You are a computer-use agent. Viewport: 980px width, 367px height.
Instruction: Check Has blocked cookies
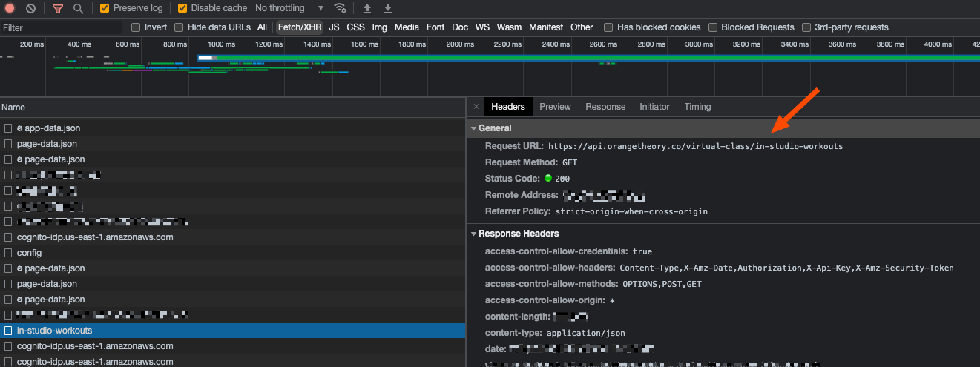tap(608, 27)
